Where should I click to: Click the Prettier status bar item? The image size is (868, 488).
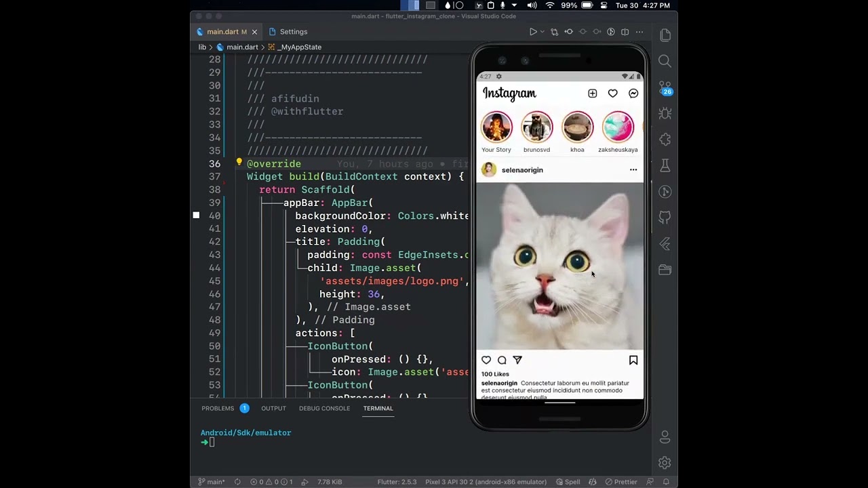point(620,482)
